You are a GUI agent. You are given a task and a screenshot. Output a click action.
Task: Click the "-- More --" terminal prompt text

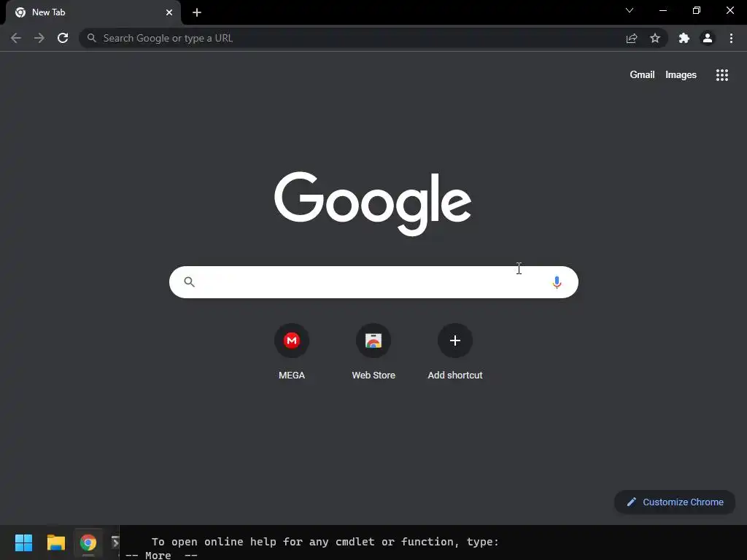coord(161,555)
